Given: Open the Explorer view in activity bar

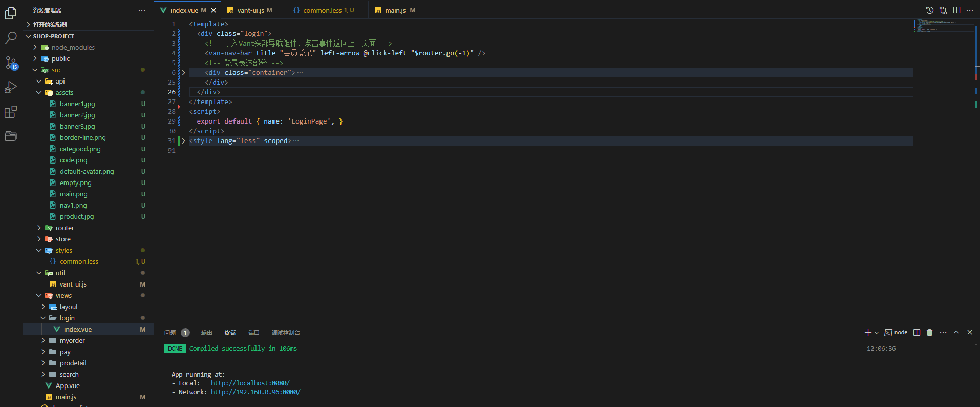Looking at the screenshot, I should click(11, 13).
